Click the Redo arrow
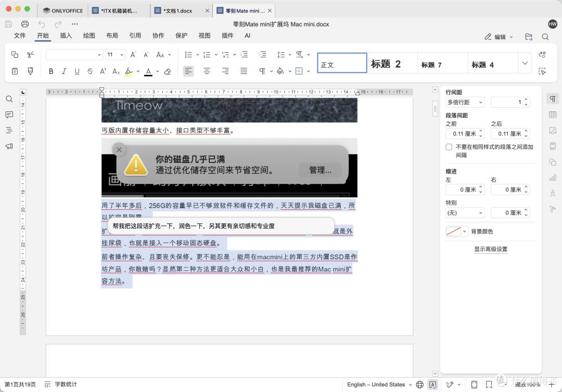Screen dimensions: 562x392 (58, 24)
